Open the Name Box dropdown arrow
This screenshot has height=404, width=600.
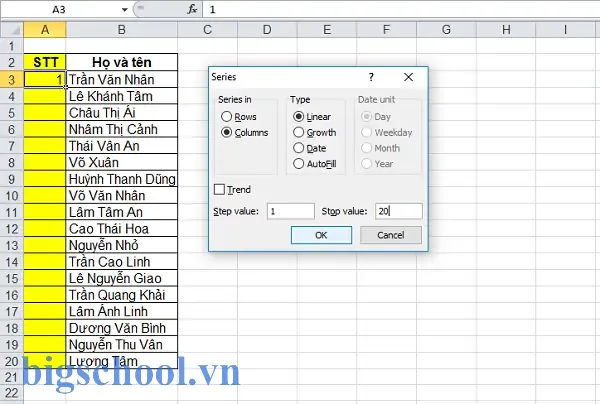[x=124, y=10]
